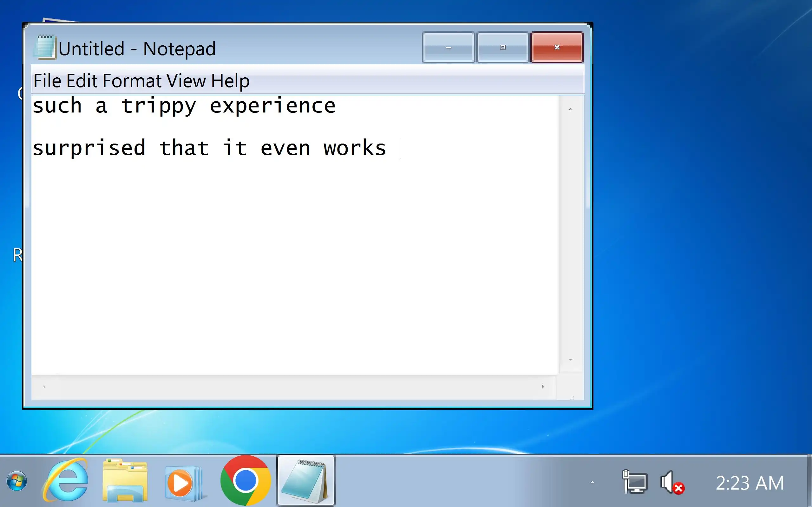Open Google Chrome from the taskbar
Image resolution: width=812 pixels, height=507 pixels.
245,480
